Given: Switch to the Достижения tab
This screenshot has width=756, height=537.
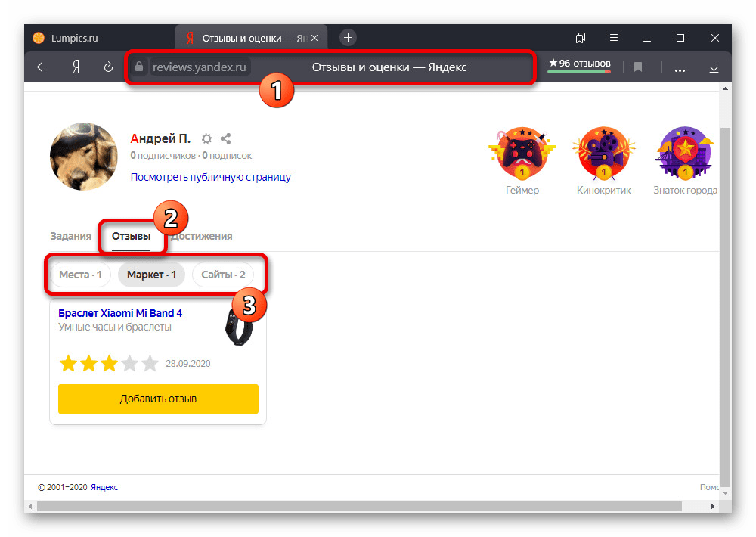Looking at the screenshot, I should click(202, 236).
